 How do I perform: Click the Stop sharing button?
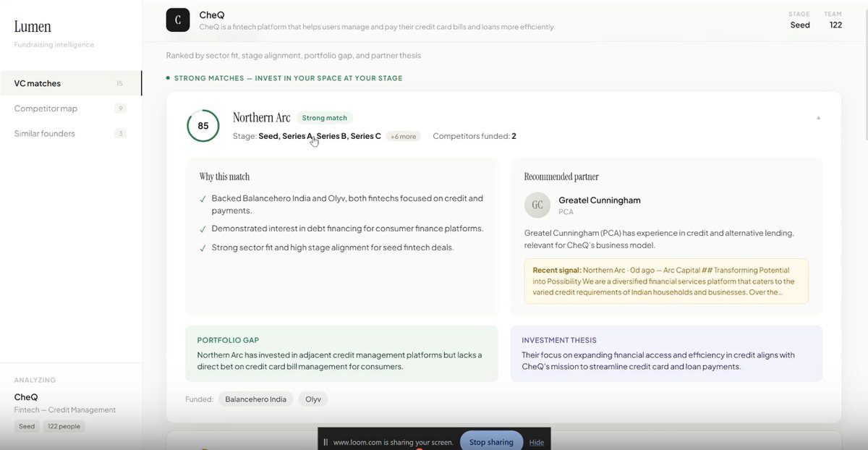491,442
